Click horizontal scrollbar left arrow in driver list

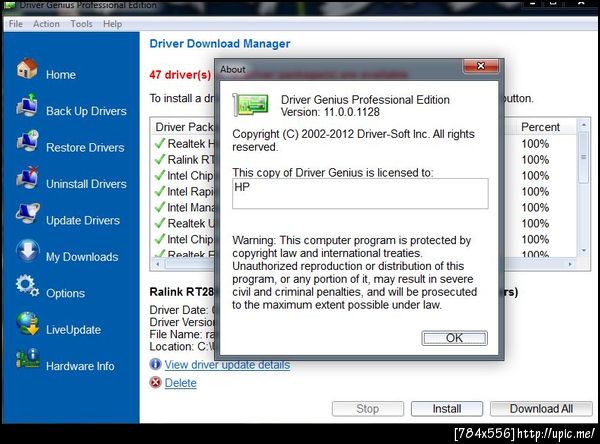(157, 264)
